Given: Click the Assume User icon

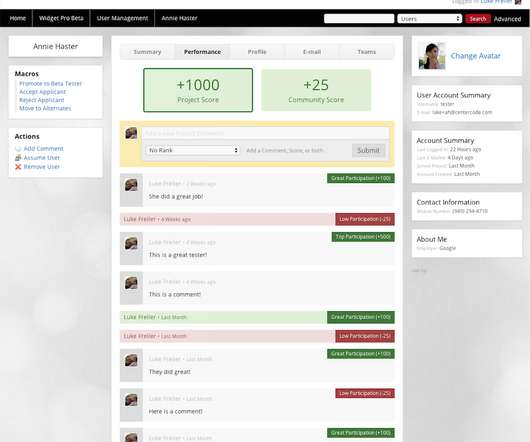Looking at the screenshot, I should (18, 158).
